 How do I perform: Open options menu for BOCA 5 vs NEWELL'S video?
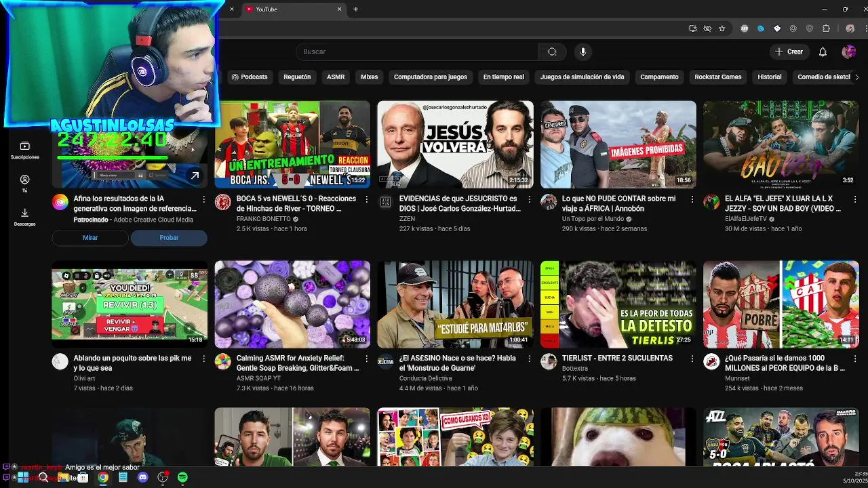[x=366, y=199]
